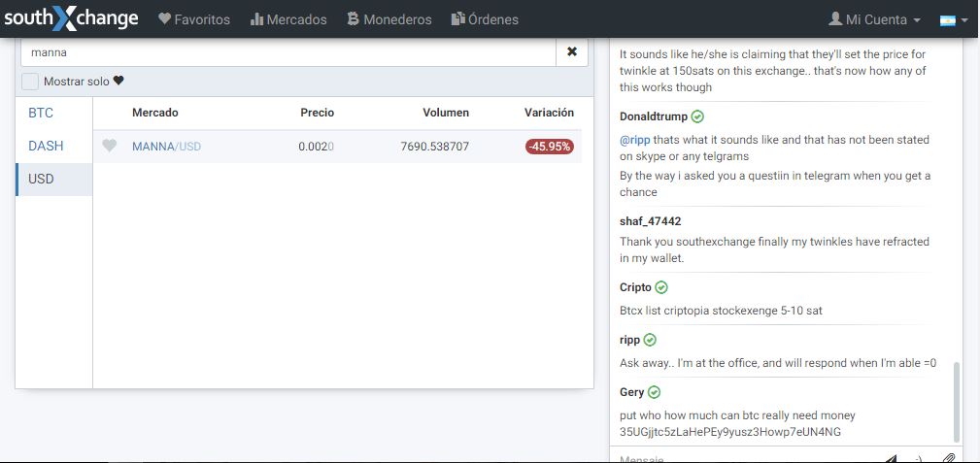
Task: Click the bar chart icon beside Mercados
Action: 256,18
